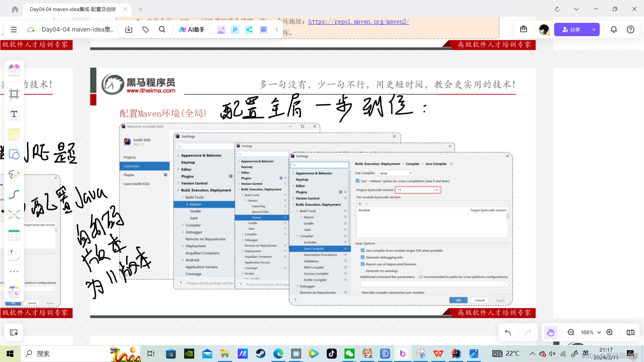Select the Shape tool
The image size is (644, 362).
[x=14, y=154]
